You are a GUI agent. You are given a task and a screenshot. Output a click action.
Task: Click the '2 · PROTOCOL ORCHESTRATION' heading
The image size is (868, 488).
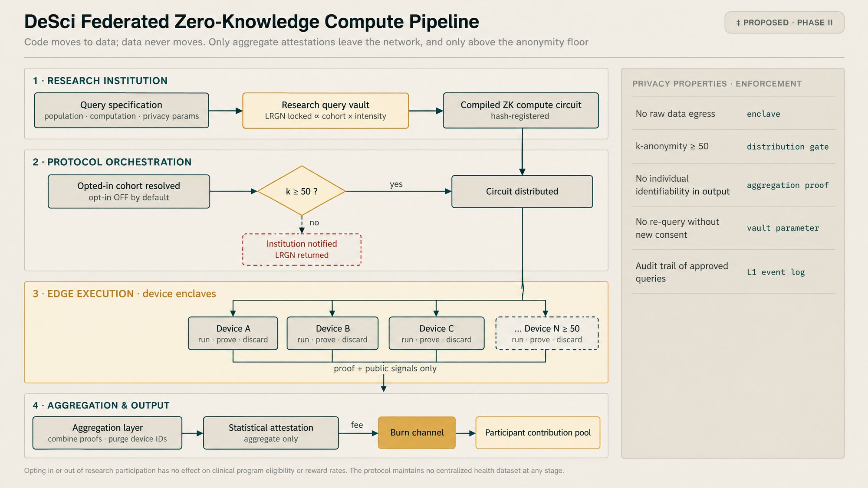point(112,162)
